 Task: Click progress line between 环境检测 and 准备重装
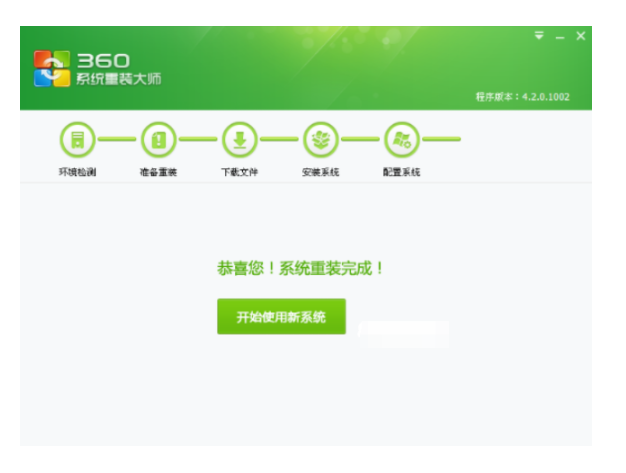point(117,139)
